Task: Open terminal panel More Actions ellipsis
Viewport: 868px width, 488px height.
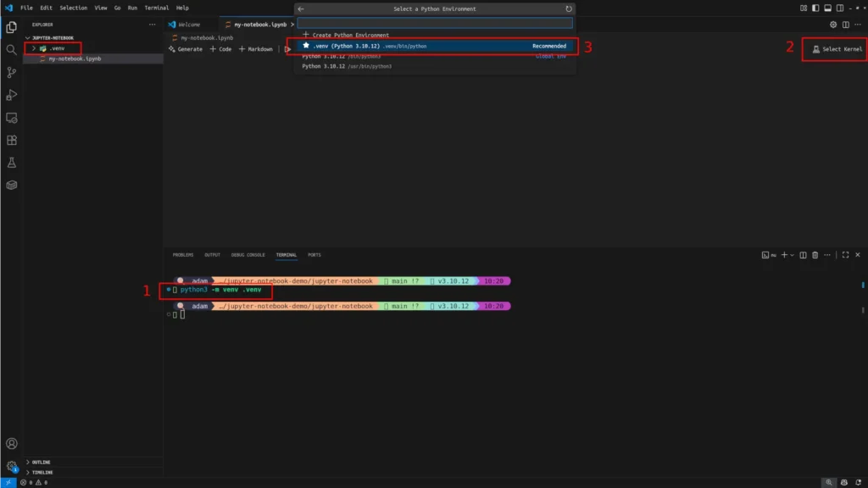Action: point(827,255)
